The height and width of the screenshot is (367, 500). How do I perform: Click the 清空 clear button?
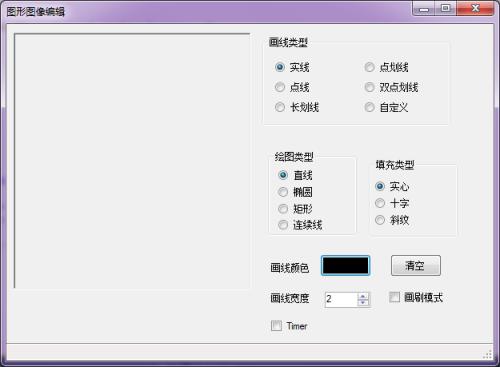click(x=416, y=265)
